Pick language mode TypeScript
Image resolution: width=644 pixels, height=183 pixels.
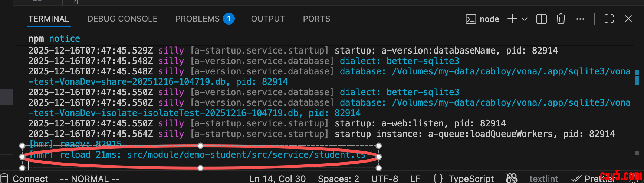pos(463,179)
